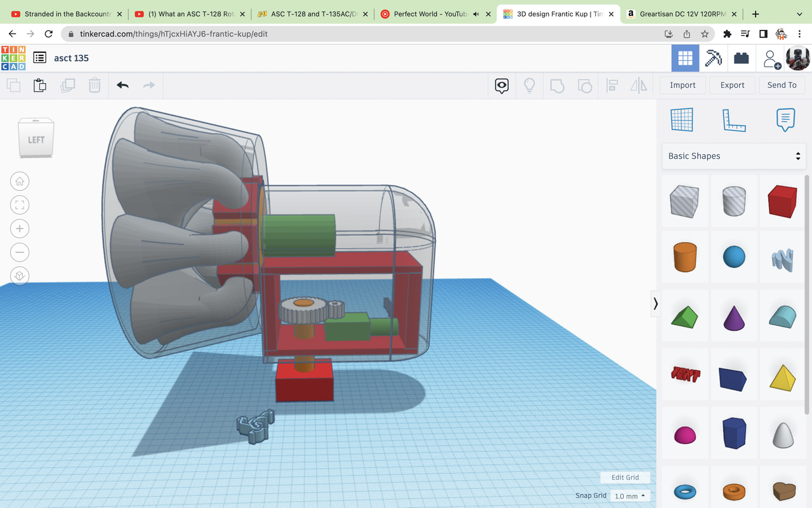The width and height of the screenshot is (812, 508).
Task: Click the Import button
Action: tap(683, 85)
